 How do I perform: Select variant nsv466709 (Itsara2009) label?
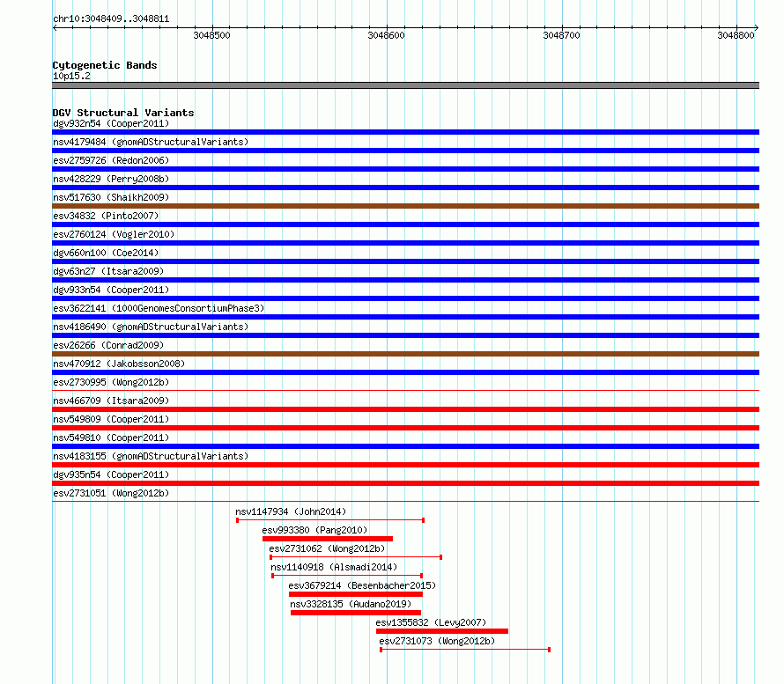pyautogui.click(x=111, y=401)
